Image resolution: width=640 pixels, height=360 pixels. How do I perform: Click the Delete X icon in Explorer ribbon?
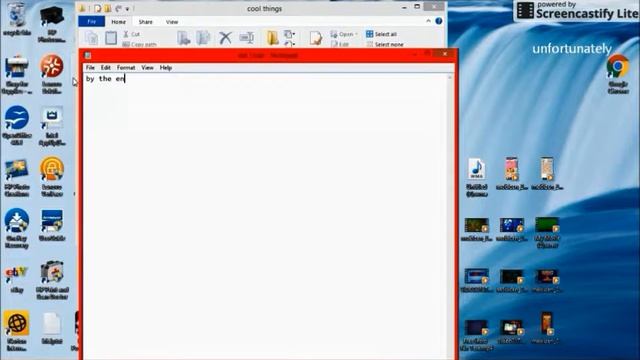click(225, 38)
